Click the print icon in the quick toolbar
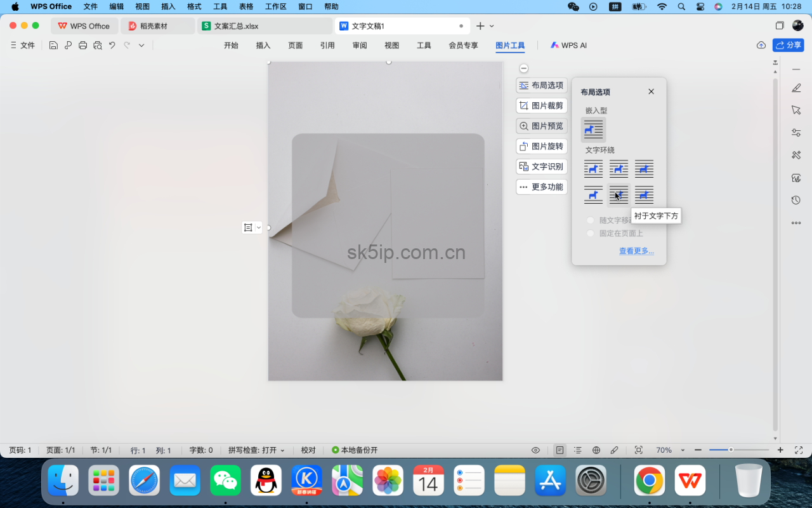The image size is (812, 508). [x=82, y=45]
